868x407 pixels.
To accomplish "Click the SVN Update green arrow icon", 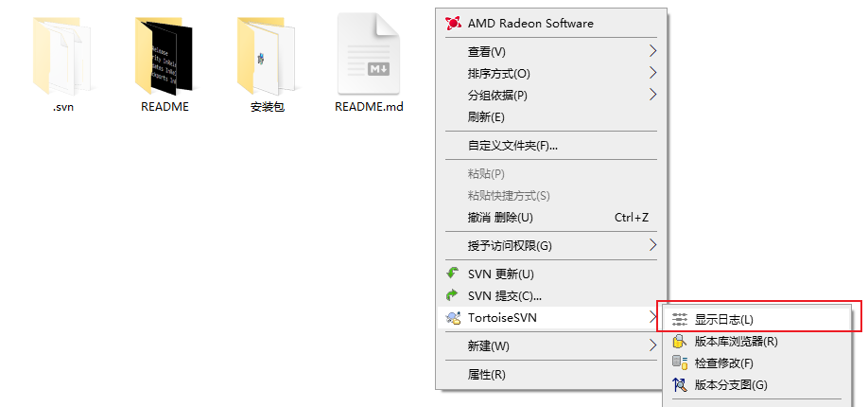I will pyautogui.click(x=452, y=274).
